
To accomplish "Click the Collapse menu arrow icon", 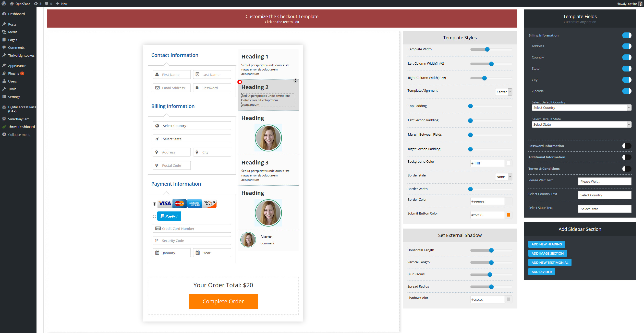I will 4,135.
